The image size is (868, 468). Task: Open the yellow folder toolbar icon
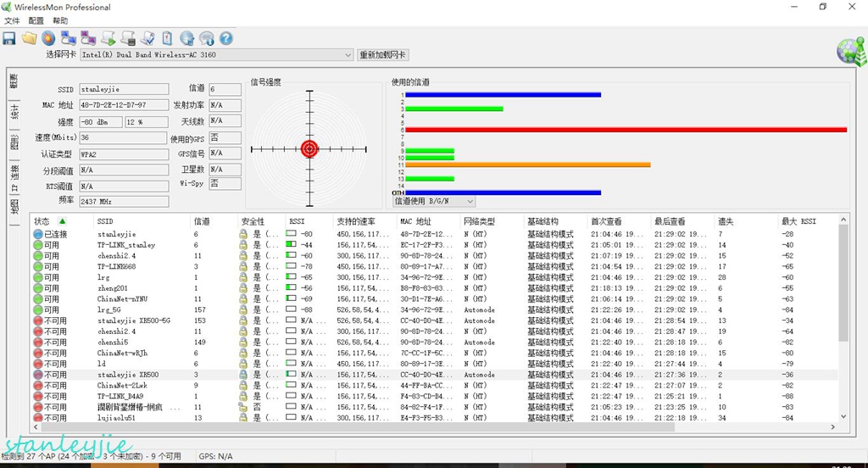[x=30, y=38]
